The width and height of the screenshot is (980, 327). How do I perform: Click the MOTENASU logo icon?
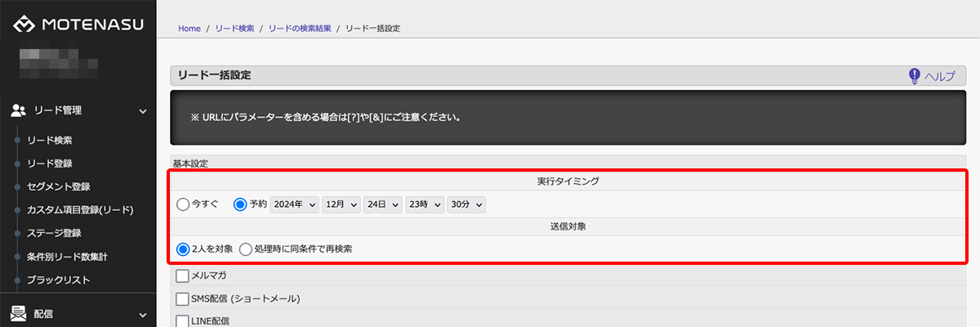24,25
